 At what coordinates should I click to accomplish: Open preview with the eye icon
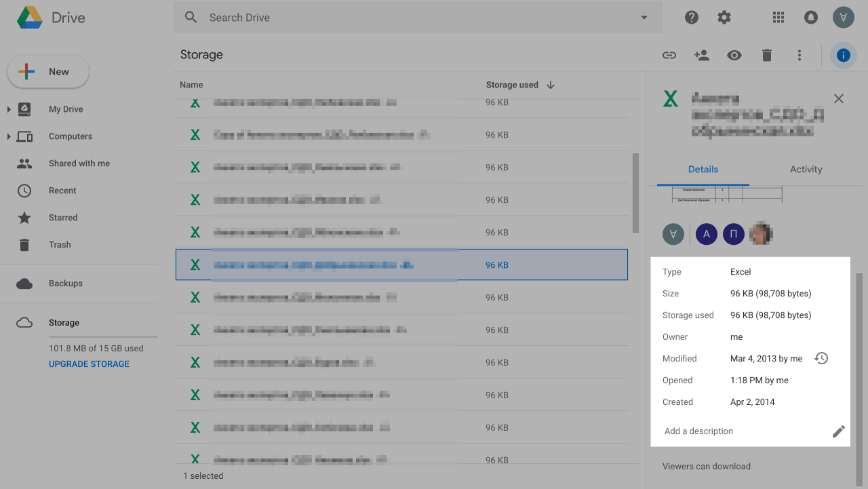pyautogui.click(x=734, y=56)
